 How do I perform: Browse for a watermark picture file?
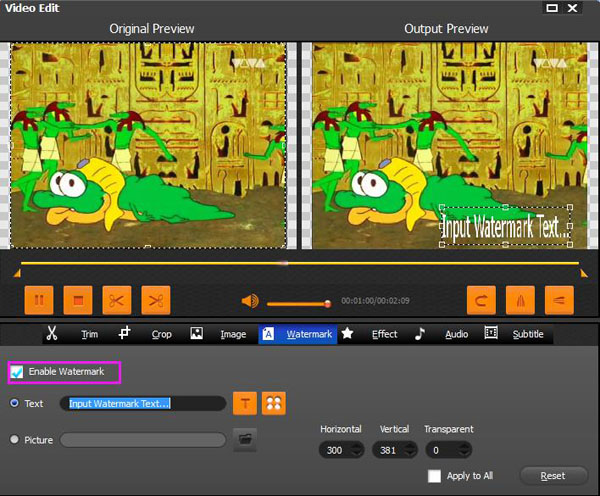coord(245,439)
